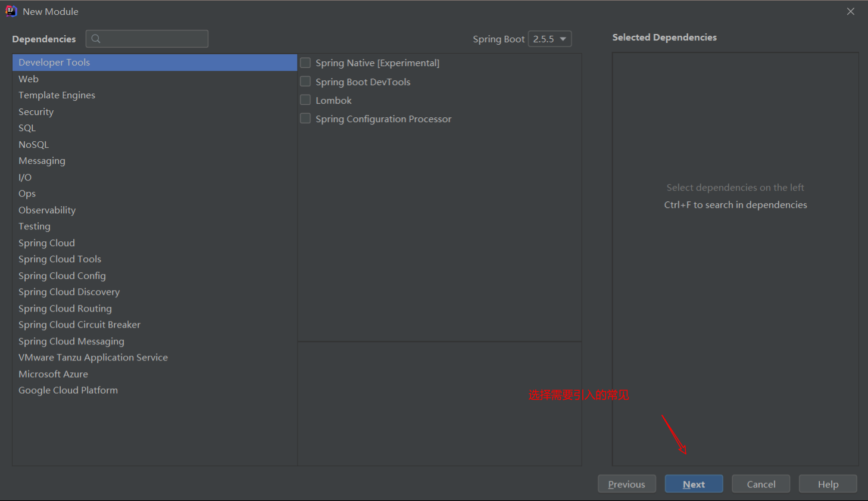Choose the Security category
The image size is (868, 501).
pos(155,111)
